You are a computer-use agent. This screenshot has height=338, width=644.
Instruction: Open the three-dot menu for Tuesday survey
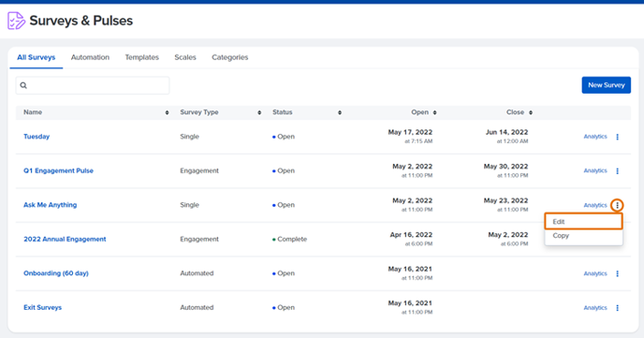pos(617,137)
